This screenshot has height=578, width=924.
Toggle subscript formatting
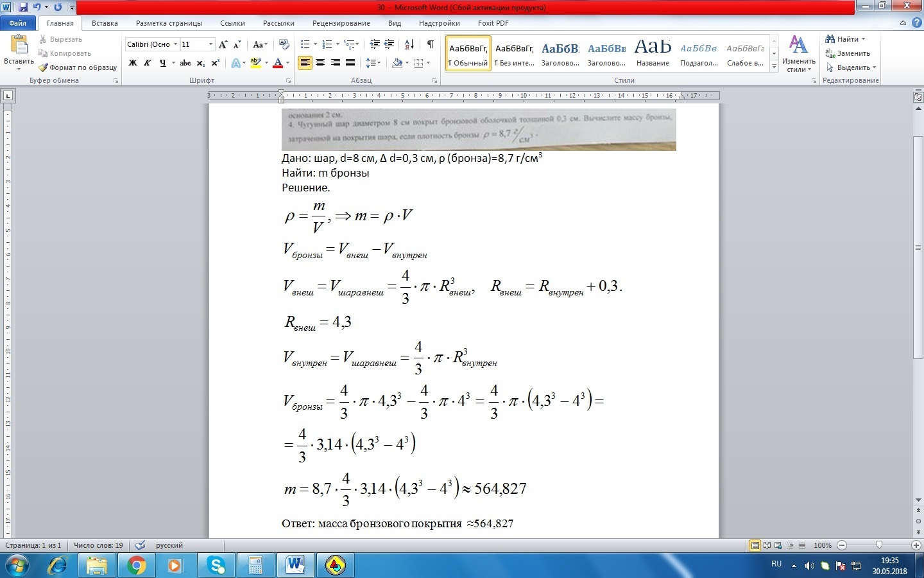[200, 63]
